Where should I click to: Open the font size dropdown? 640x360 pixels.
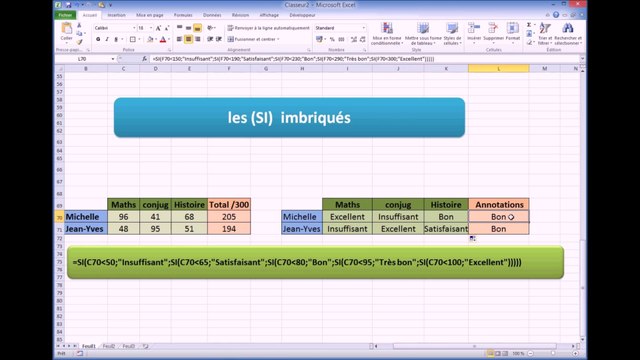tap(151, 28)
